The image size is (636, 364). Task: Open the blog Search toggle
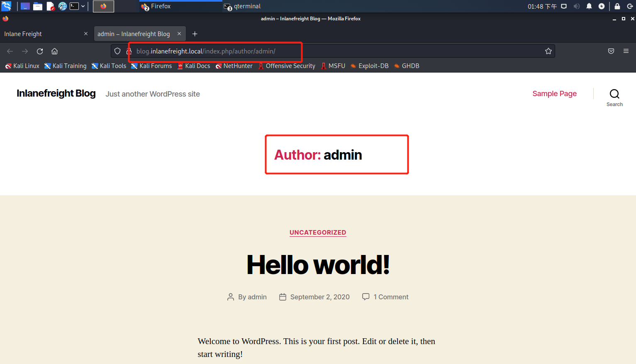tap(614, 98)
